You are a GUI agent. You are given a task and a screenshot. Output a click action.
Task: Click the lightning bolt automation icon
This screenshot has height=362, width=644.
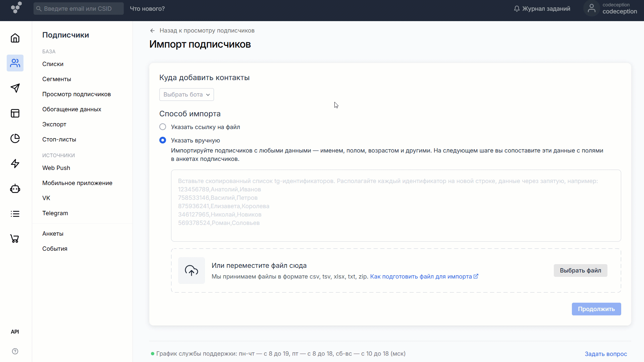(15, 164)
